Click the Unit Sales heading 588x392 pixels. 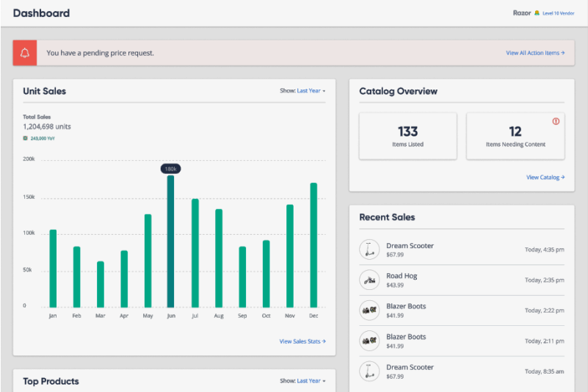point(44,91)
